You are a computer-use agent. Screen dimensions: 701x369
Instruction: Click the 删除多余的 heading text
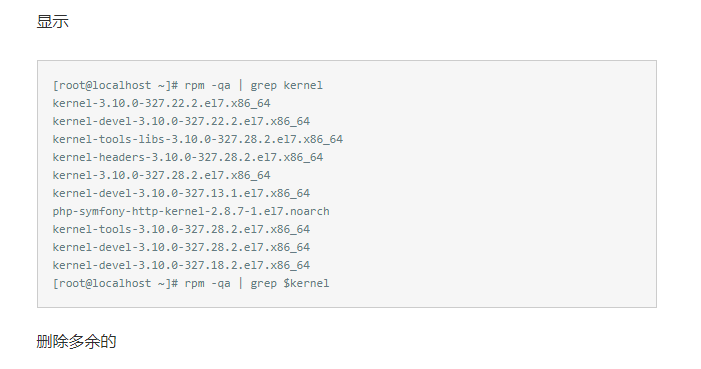pos(76,342)
